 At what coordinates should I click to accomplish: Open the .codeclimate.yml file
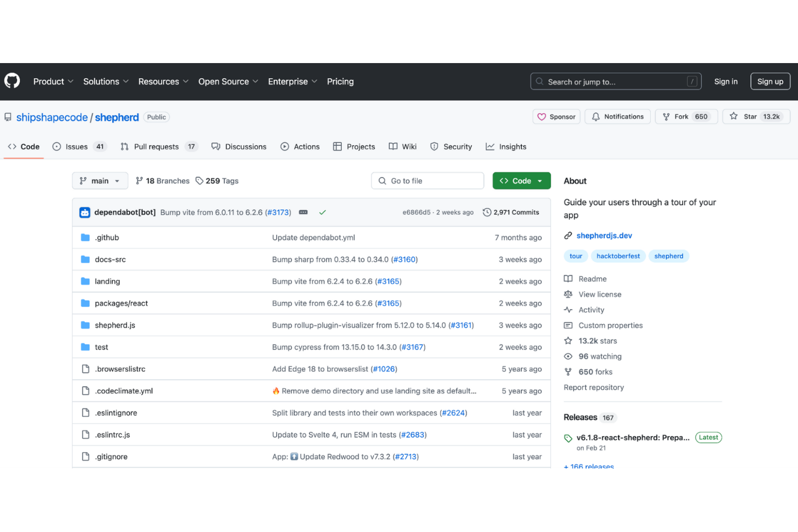click(x=124, y=391)
